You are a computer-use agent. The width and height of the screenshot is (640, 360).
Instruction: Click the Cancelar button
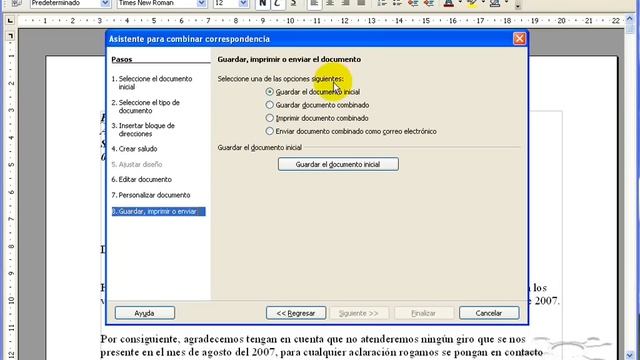489,313
